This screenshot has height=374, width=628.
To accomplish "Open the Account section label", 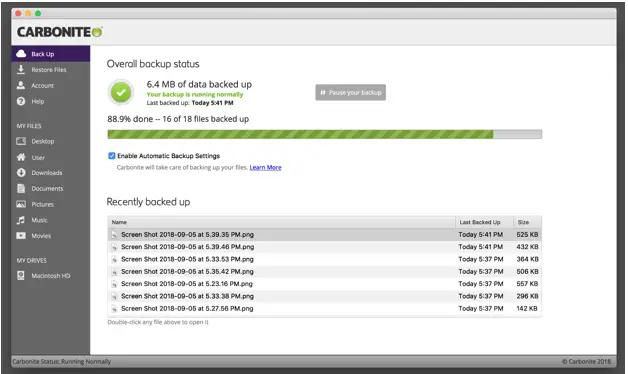I will point(42,86).
